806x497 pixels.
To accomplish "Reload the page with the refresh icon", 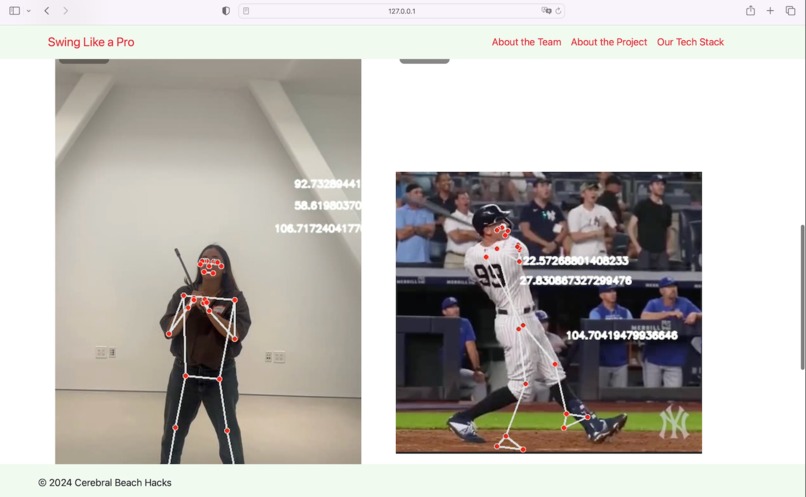I will click(558, 11).
